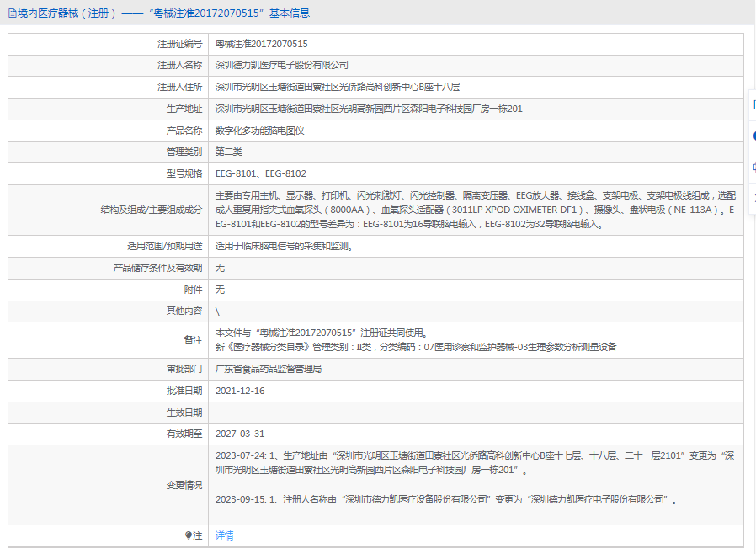Select product name 数字化多功能脑电图仪
Viewport: 756px width, 554px height.
(259, 131)
